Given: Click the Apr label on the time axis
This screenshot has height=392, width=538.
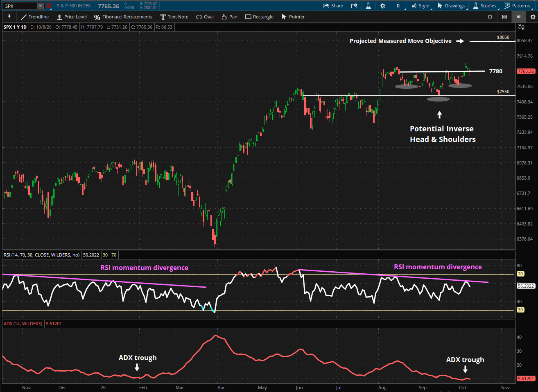Looking at the screenshot, I should (221, 387).
